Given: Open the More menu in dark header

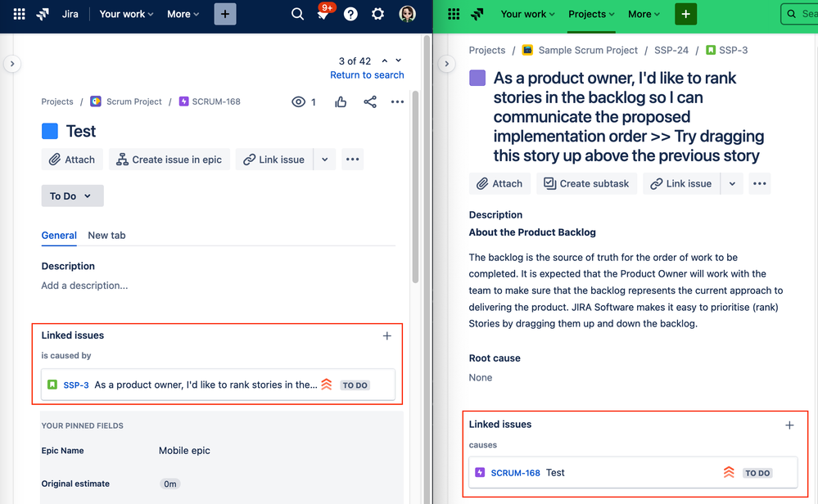Looking at the screenshot, I should pyautogui.click(x=183, y=14).
